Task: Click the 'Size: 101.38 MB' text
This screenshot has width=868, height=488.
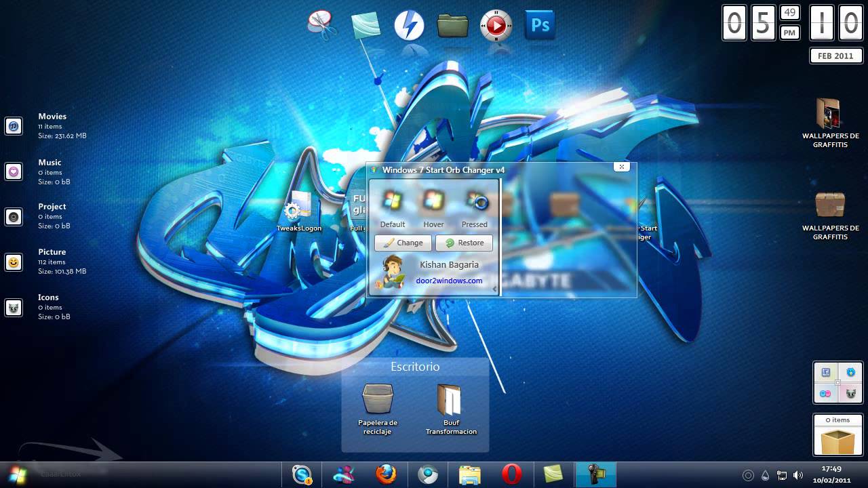Action: [62, 271]
